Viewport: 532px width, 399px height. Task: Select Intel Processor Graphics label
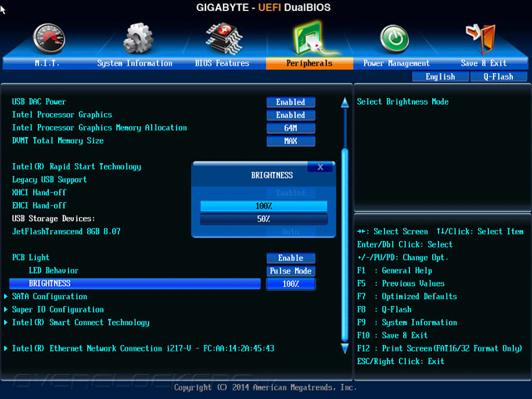point(62,115)
